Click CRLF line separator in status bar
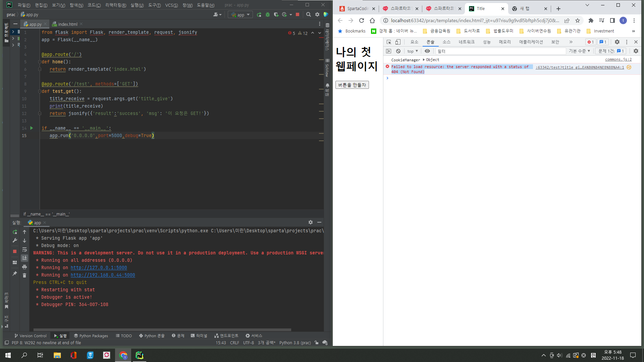The image size is (644, 362). (234, 343)
